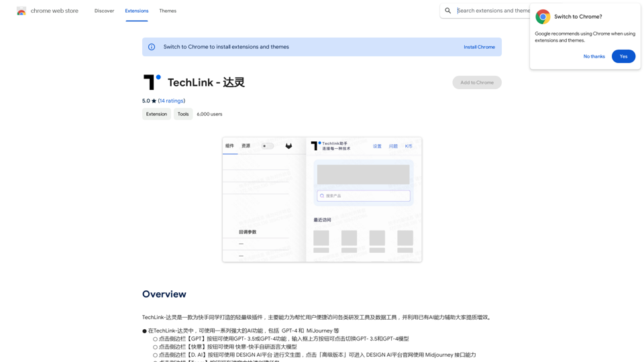The image size is (644, 362).
Task: Dismiss popup with No thanks
Action: pos(594,56)
